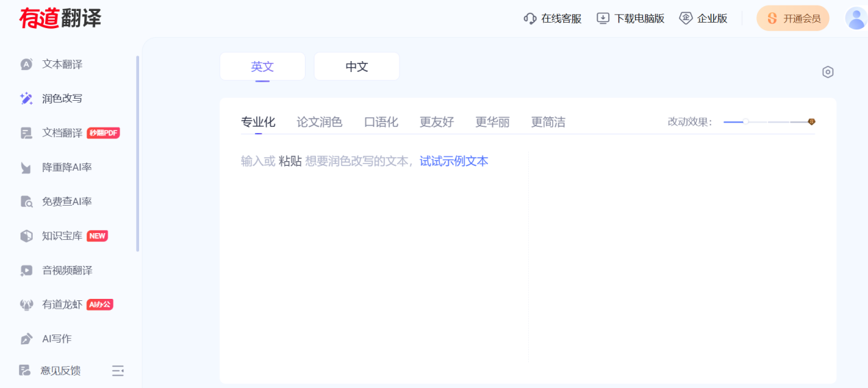Click the 降重降AI率 sidebar icon
Viewport: 868px width, 388px height.
pos(27,167)
